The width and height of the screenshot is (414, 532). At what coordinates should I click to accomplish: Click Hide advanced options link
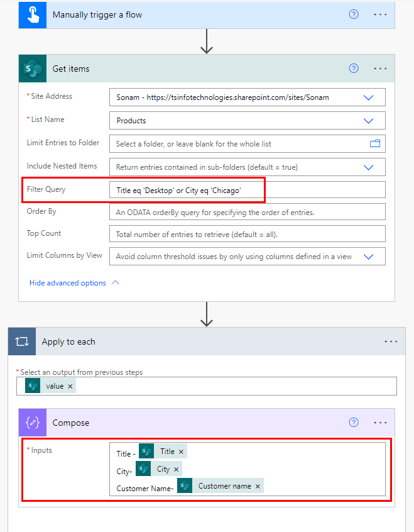(67, 283)
